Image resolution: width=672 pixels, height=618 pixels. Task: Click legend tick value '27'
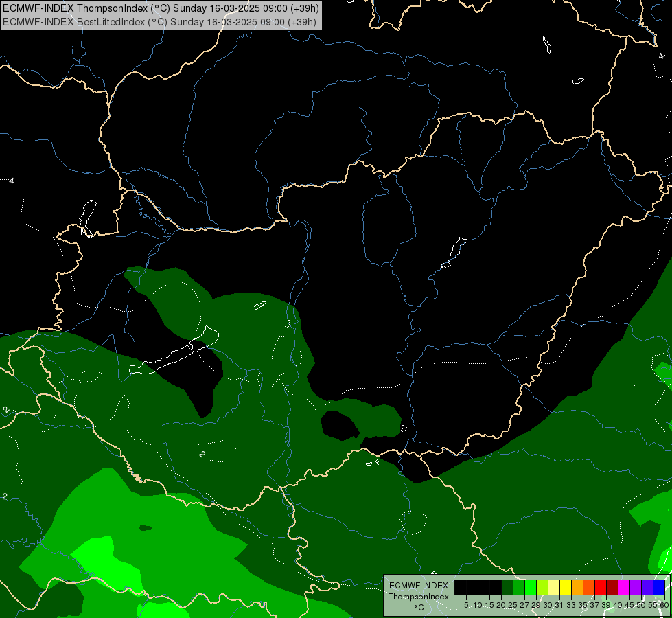tap(524, 605)
